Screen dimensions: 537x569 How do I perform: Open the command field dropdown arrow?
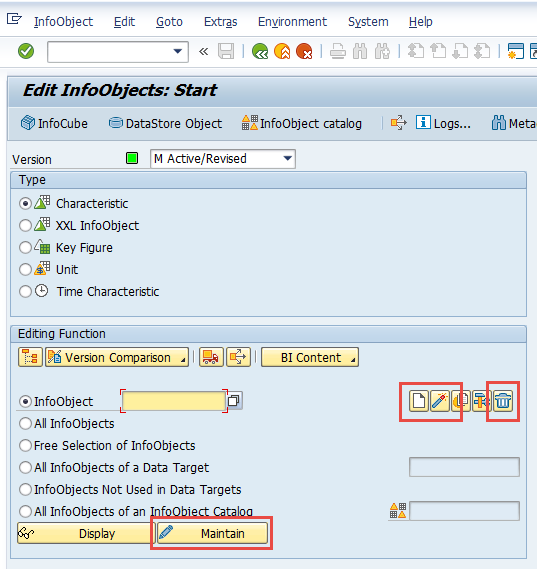pos(178,52)
